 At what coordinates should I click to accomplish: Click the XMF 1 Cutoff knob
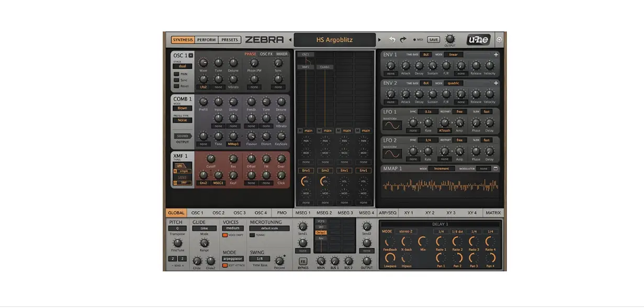[211, 159]
